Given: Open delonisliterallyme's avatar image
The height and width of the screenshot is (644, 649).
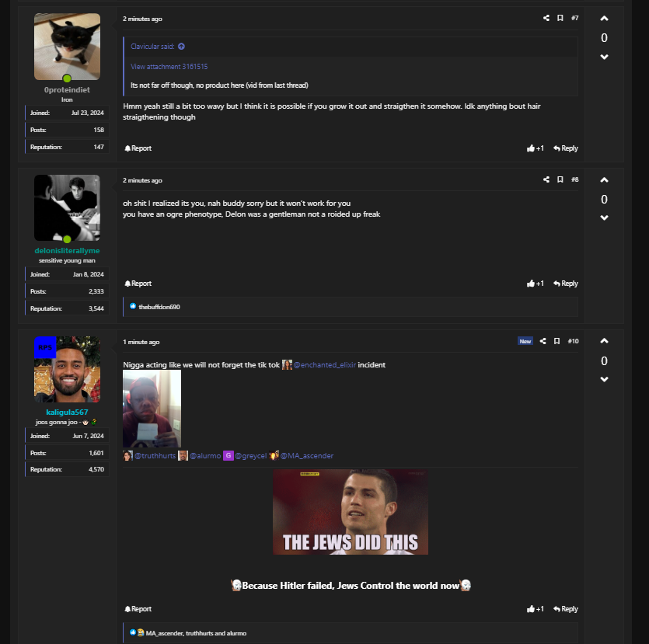Looking at the screenshot, I should pyautogui.click(x=67, y=207).
